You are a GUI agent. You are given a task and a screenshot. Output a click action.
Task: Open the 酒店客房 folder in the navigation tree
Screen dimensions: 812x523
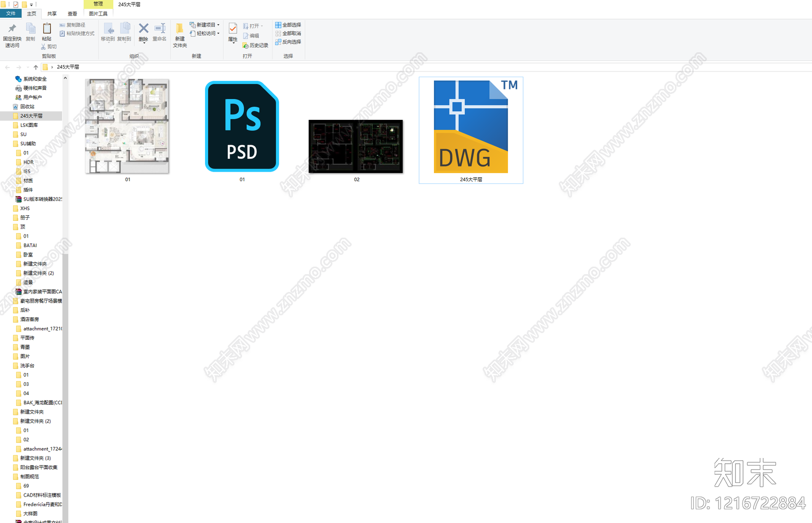pos(29,319)
